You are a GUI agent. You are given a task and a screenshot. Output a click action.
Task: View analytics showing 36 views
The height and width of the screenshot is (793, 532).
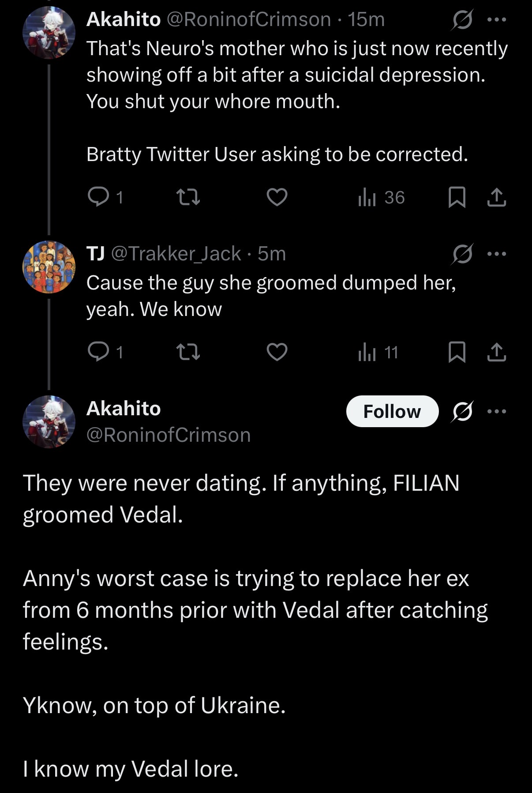click(381, 197)
